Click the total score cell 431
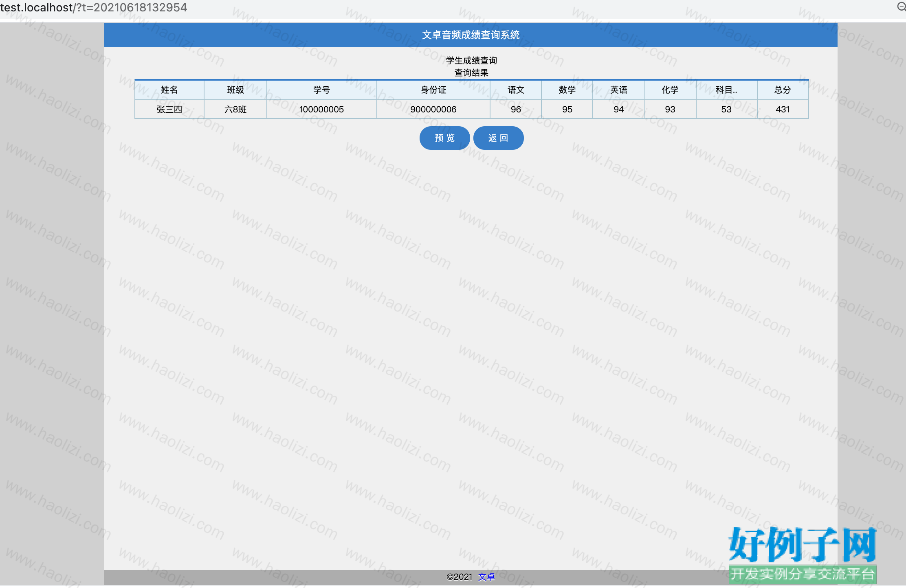The width and height of the screenshot is (906, 588). [x=783, y=110]
